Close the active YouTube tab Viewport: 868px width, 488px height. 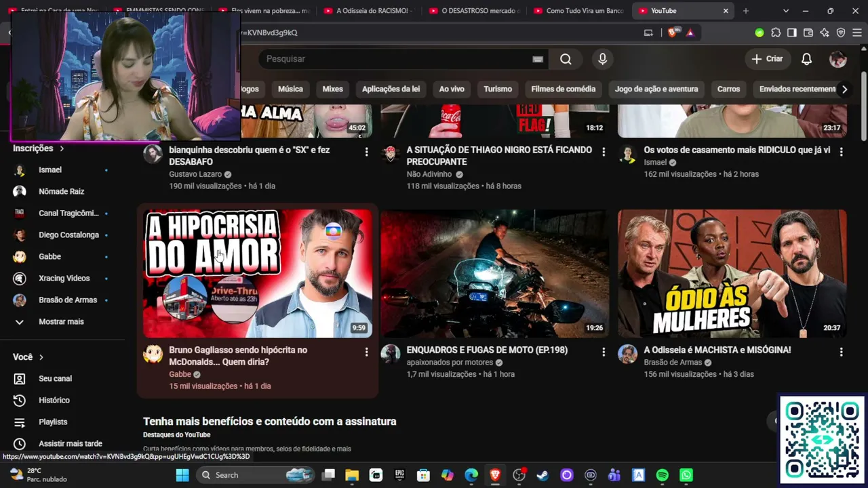point(726,11)
